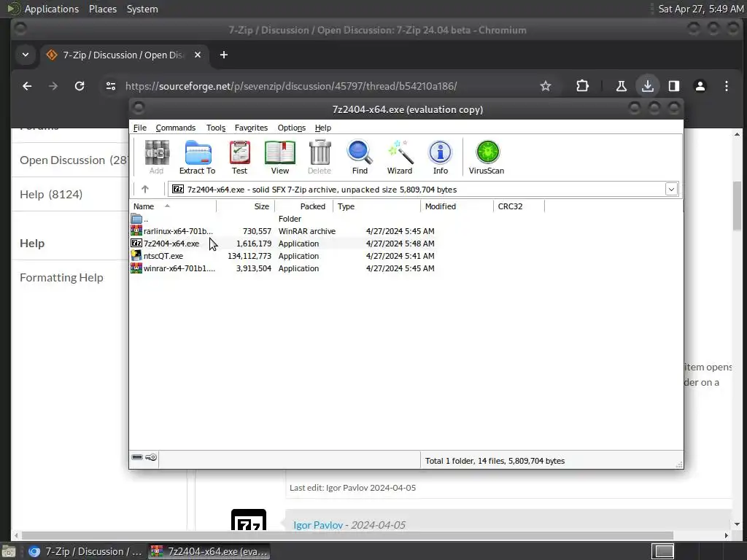
Task: Open Igor Pavlov profile link
Action: pos(318,525)
